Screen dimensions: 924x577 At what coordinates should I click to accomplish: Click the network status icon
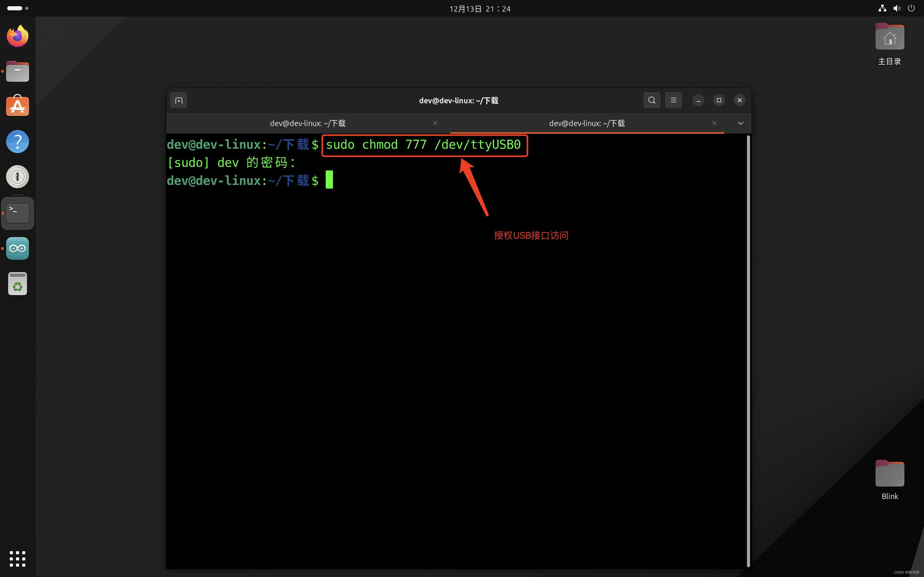click(882, 9)
